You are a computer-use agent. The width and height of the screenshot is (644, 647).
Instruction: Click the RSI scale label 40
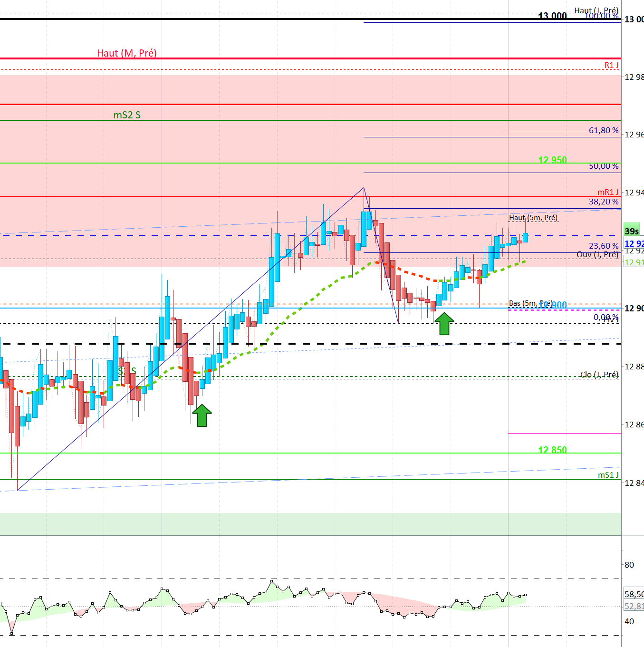(x=629, y=621)
